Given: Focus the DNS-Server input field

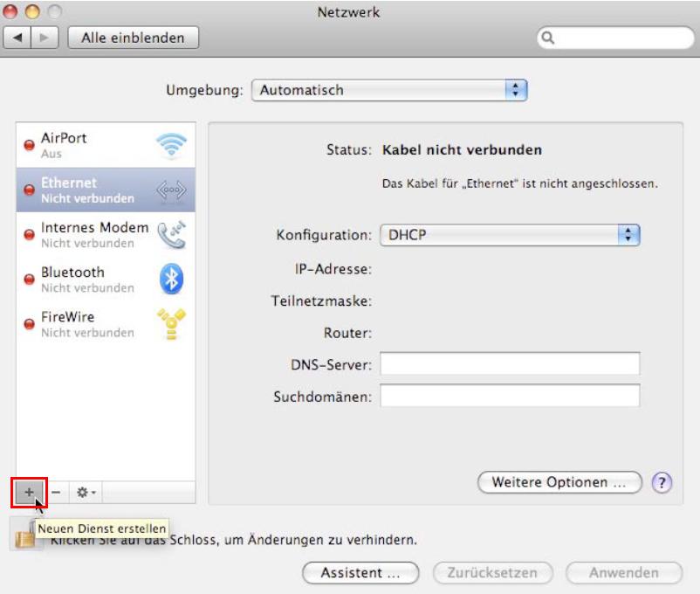Looking at the screenshot, I should pyautogui.click(x=510, y=363).
